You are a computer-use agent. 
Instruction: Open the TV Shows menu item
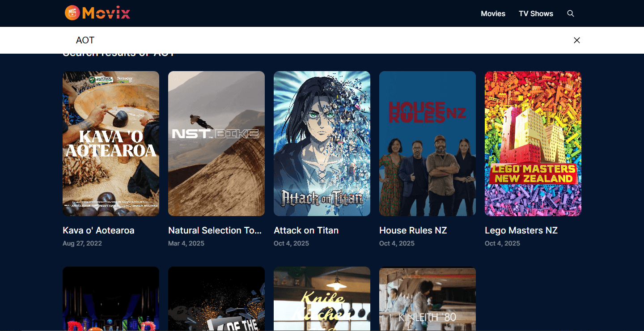coord(536,13)
